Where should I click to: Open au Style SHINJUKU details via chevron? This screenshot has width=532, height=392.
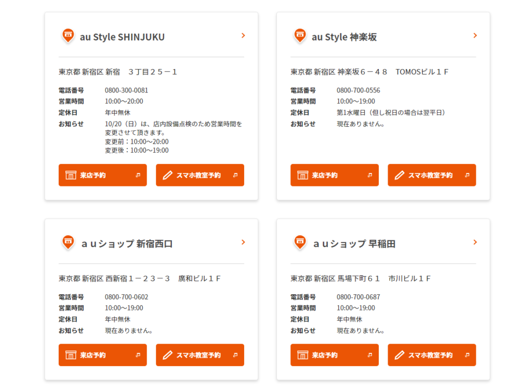[243, 36]
